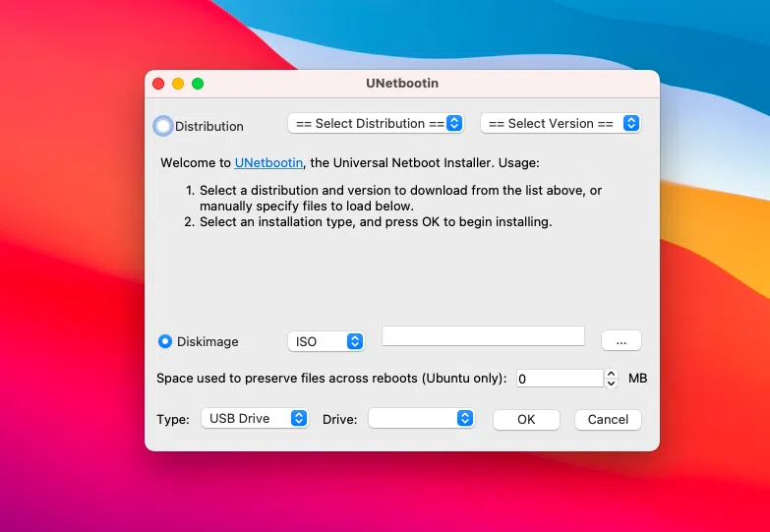Open the UNetbootin hyperlink in welcome text
This screenshot has width=770, height=532.
pyautogui.click(x=268, y=162)
